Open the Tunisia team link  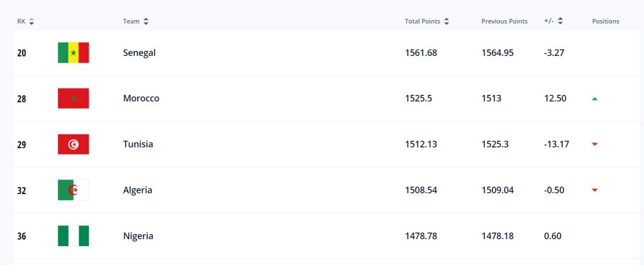click(138, 144)
